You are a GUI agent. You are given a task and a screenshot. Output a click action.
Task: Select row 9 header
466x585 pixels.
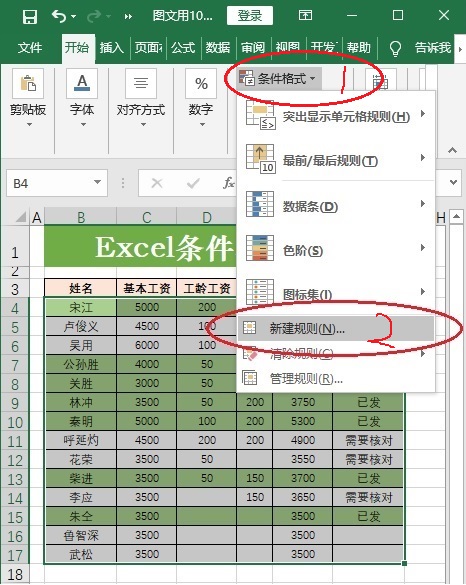(x=15, y=403)
